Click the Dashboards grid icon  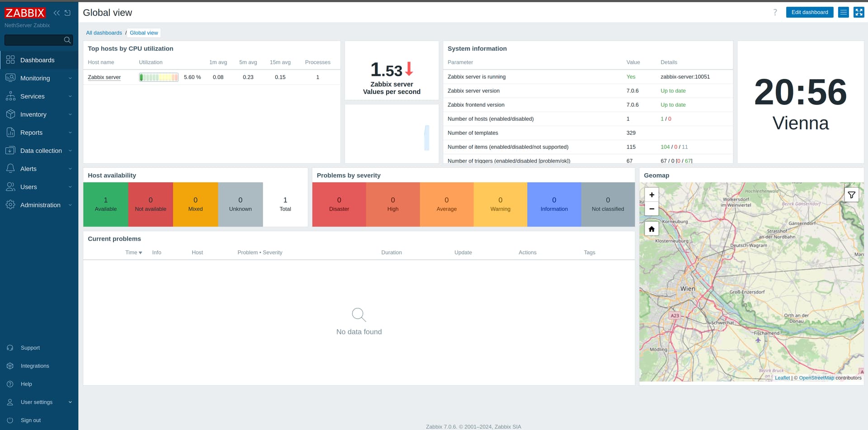(x=10, y=60)
